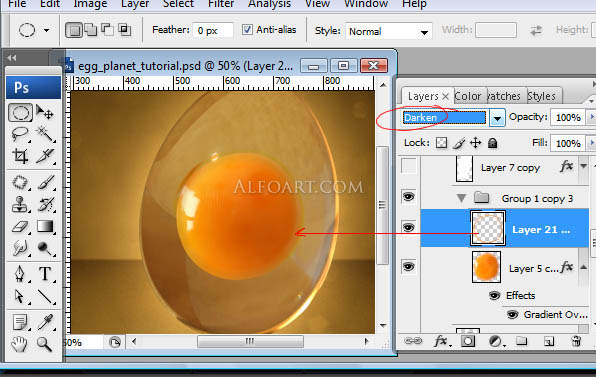The width and height of the screenshot is (596, 377).
Task: Collapse Layer 5 copy effects list
Action: [x=583, y=267]
